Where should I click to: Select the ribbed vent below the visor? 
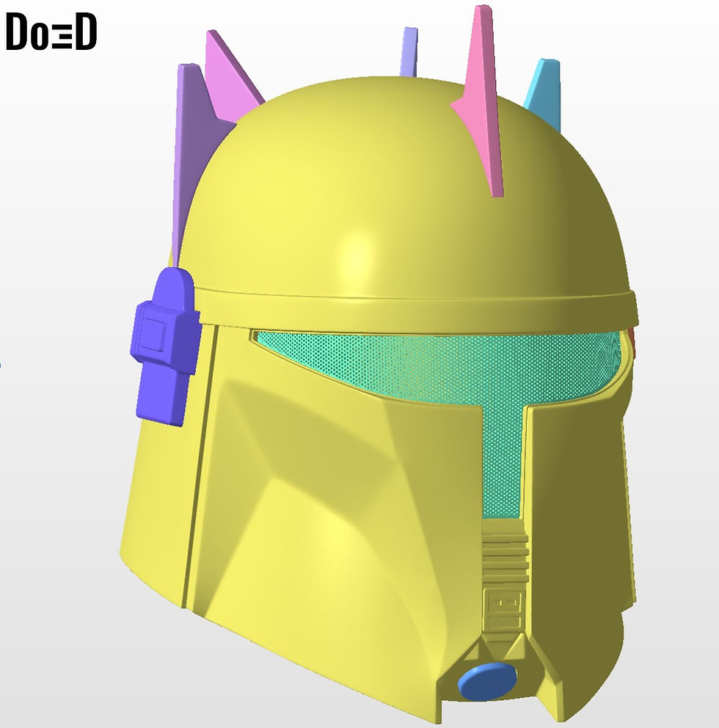click(x=506, y=557)
